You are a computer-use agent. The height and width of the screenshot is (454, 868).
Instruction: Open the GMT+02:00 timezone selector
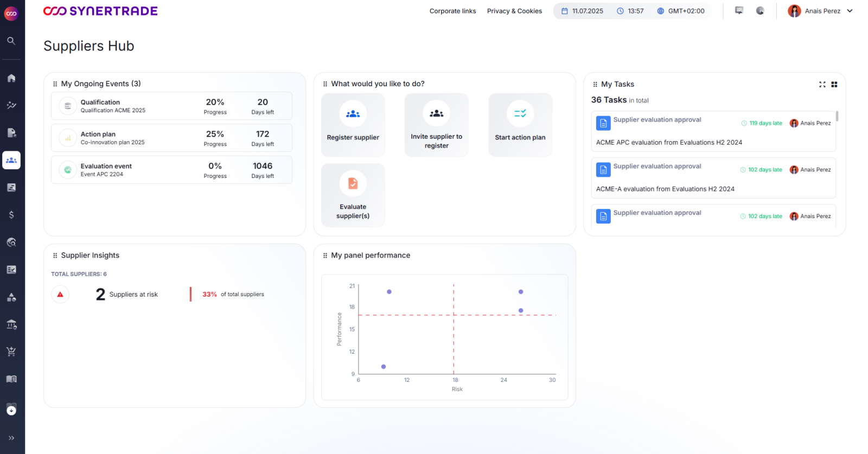coord(681,11)
